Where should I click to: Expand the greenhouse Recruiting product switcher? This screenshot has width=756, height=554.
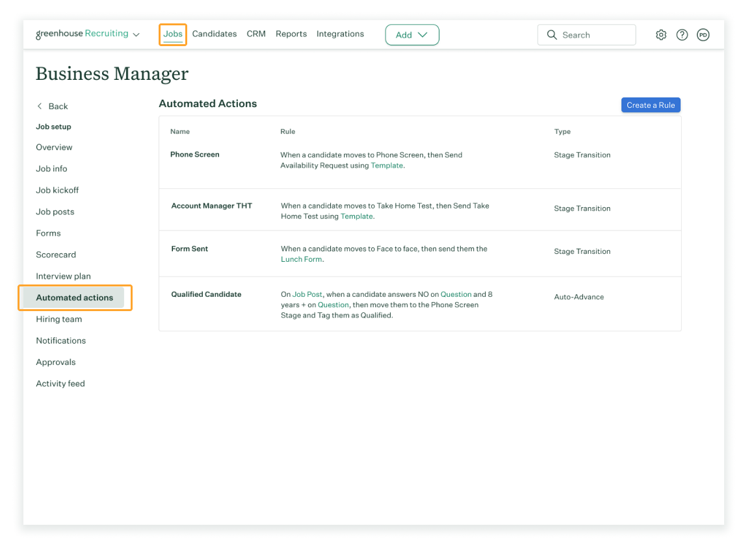[x=87, y=34]
